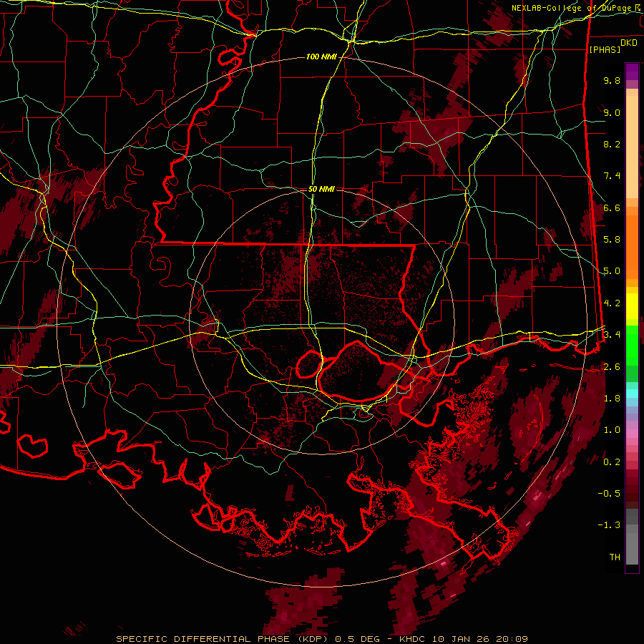Click the 9.0 value on the color scale
The image size is (644, 644).
pyautogui.click(x=612, y=112)
